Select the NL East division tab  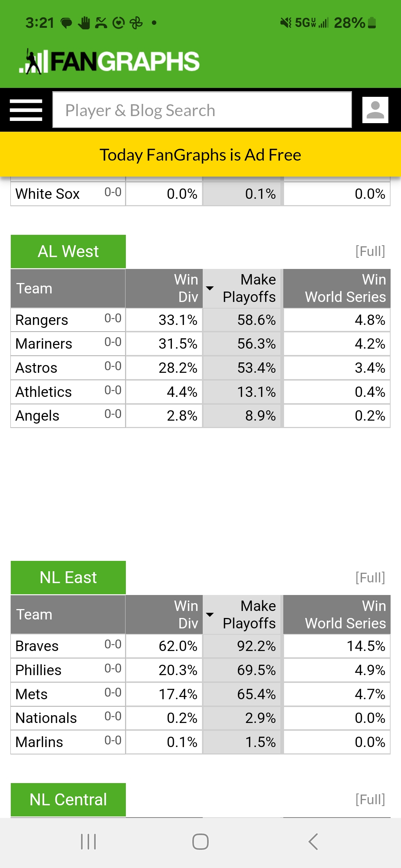click(x=68, y=578)
